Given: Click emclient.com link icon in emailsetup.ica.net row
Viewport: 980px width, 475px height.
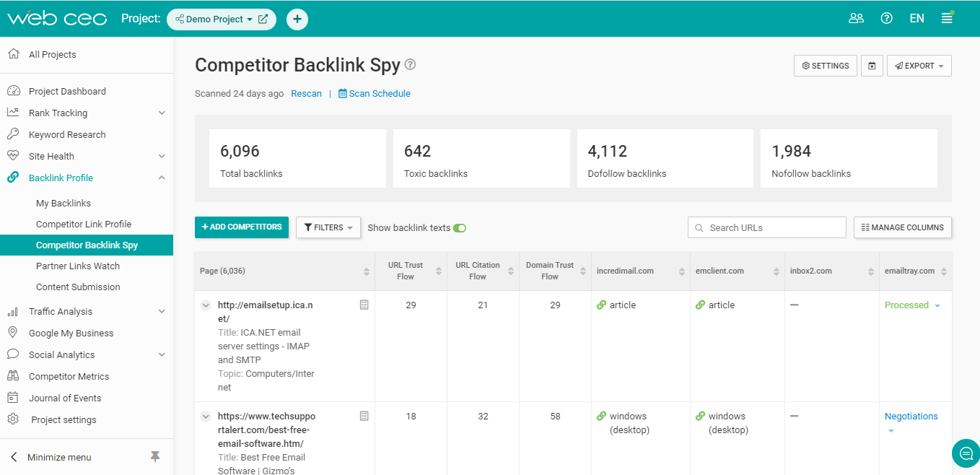Looking at the screenshot, I should click(x=700, y=305).
